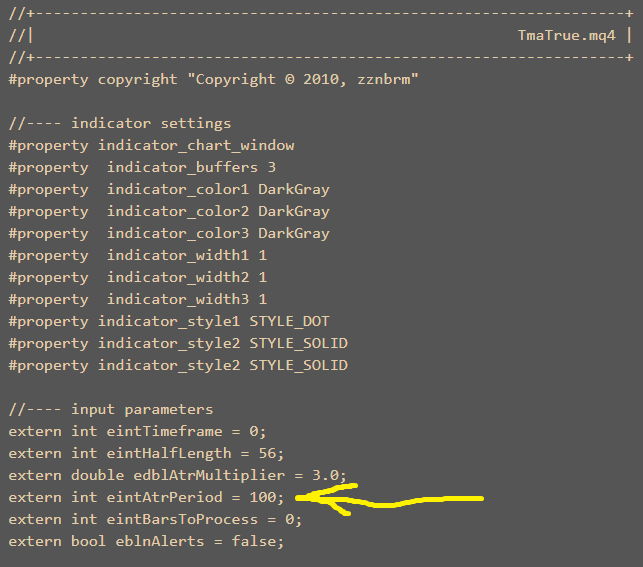643x567 pixels.
Task: Click the indicator_buffers value 3
Action: 271,167
